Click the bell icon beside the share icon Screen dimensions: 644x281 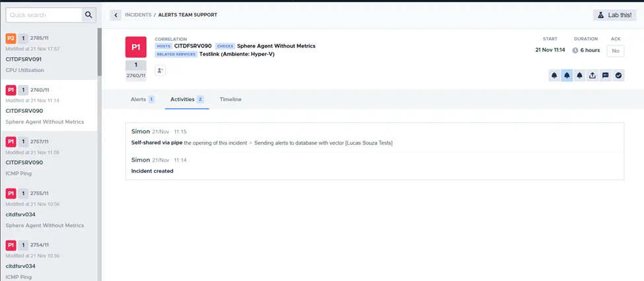[579, 75]
